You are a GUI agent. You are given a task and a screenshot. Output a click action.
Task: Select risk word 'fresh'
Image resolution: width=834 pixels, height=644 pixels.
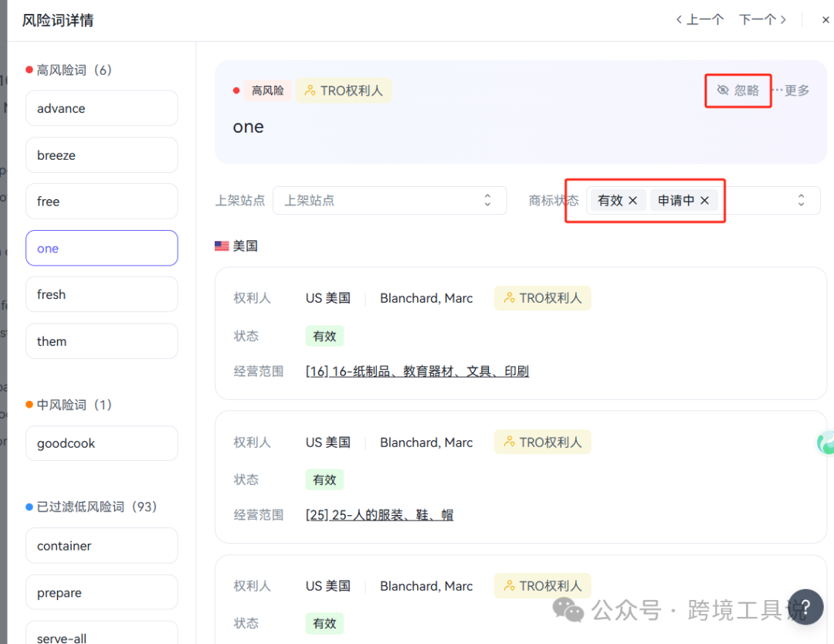tap(102, 295)
